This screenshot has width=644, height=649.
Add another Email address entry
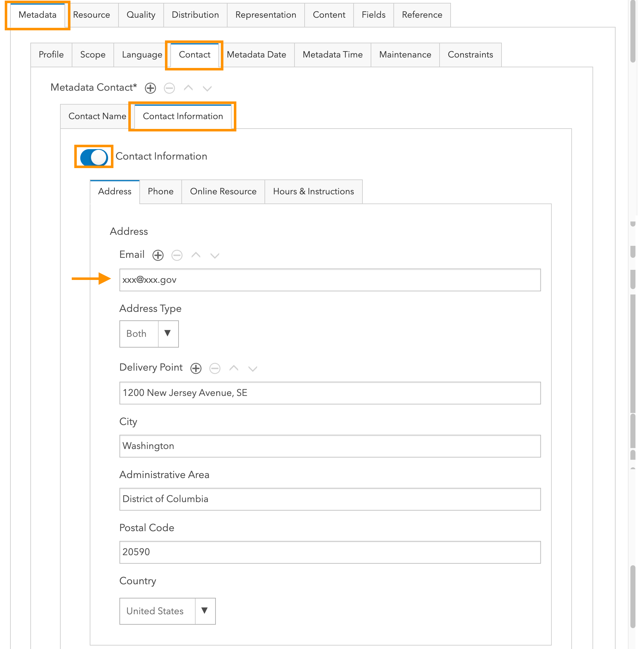158,255
